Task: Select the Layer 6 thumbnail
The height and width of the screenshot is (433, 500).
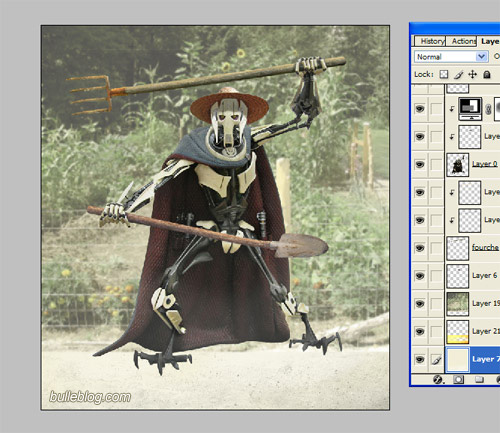Action: click(458, 276)
